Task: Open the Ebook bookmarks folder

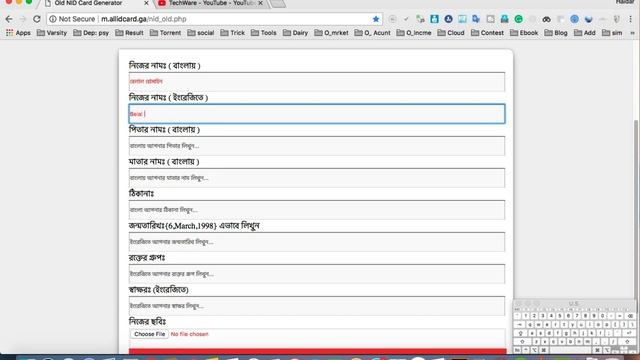Action: (x=524, y=33)
